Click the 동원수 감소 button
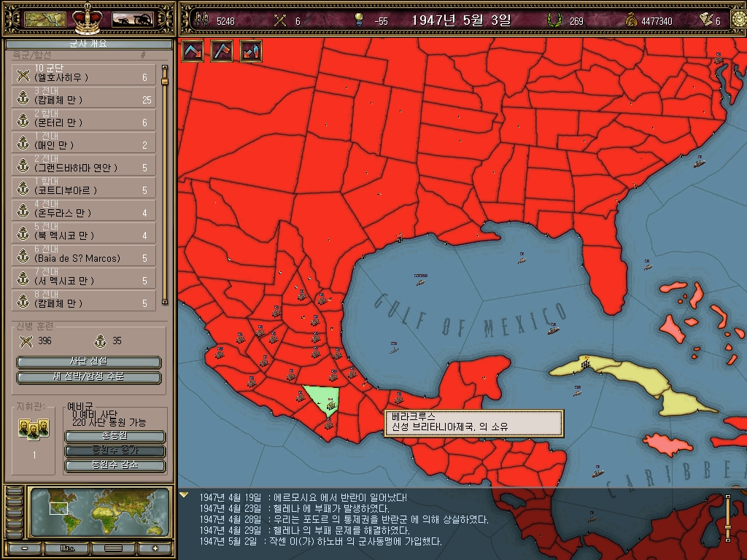The image size is (747, 560). click(x=115, y=464)
